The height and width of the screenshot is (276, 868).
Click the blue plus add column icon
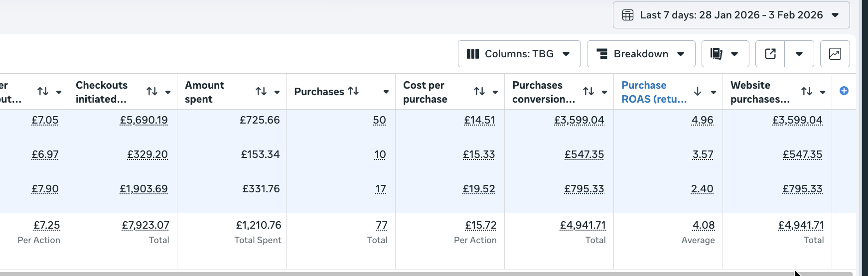point(844,91)
